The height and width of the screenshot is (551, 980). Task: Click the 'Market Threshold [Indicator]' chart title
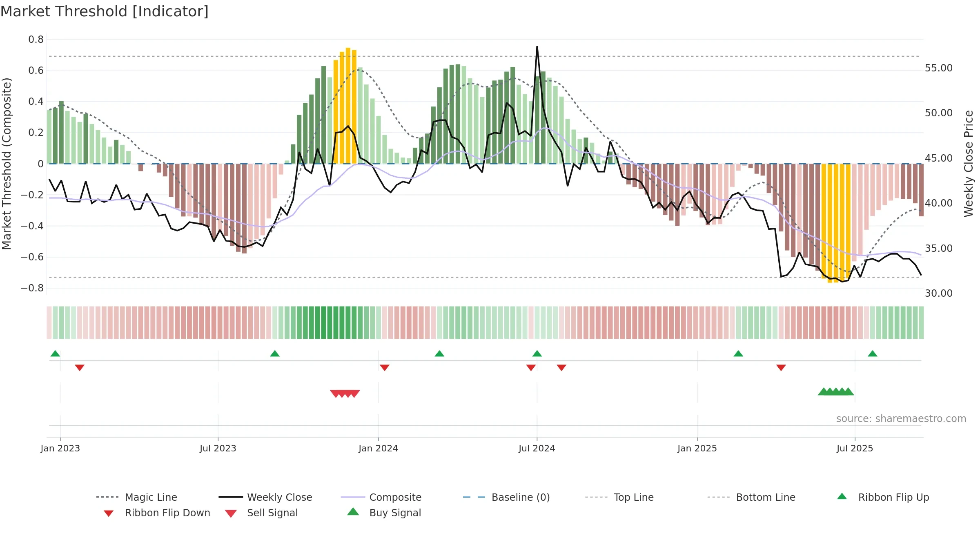click(x=105, y=11)
